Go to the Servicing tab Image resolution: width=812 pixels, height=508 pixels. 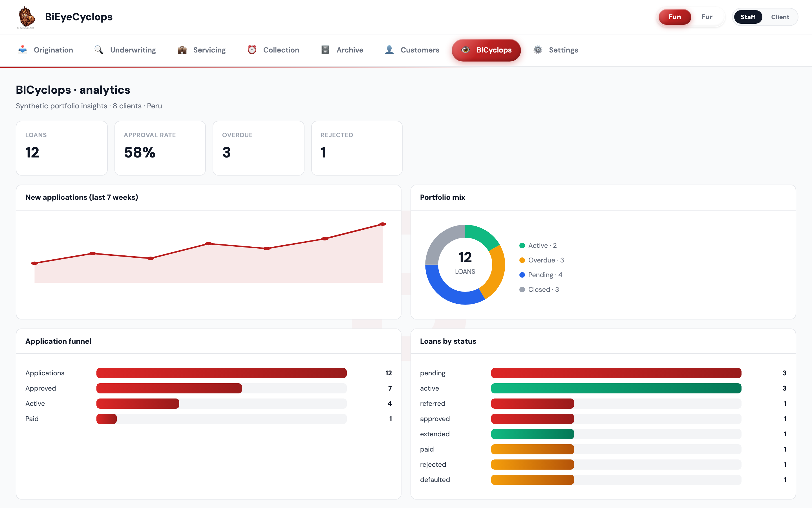(x=202, y=50)
